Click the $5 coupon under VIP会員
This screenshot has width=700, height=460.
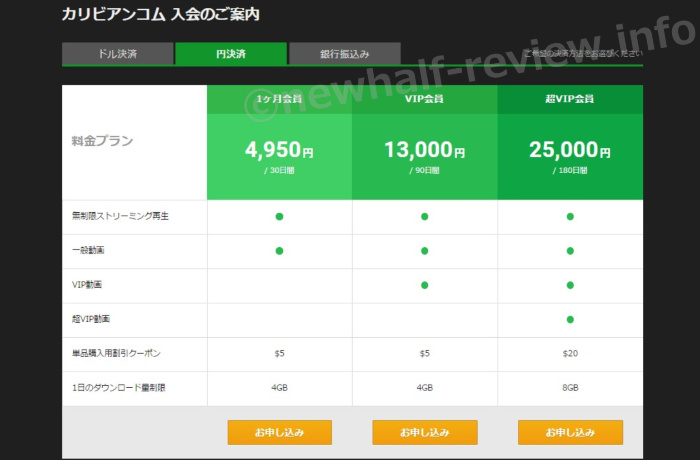pos(425,353)
